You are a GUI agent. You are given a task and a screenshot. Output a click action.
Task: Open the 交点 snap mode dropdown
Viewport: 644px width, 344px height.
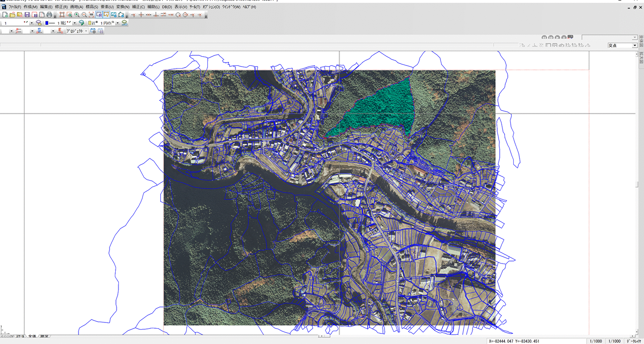pyautogui.click(x=635, y=46)
